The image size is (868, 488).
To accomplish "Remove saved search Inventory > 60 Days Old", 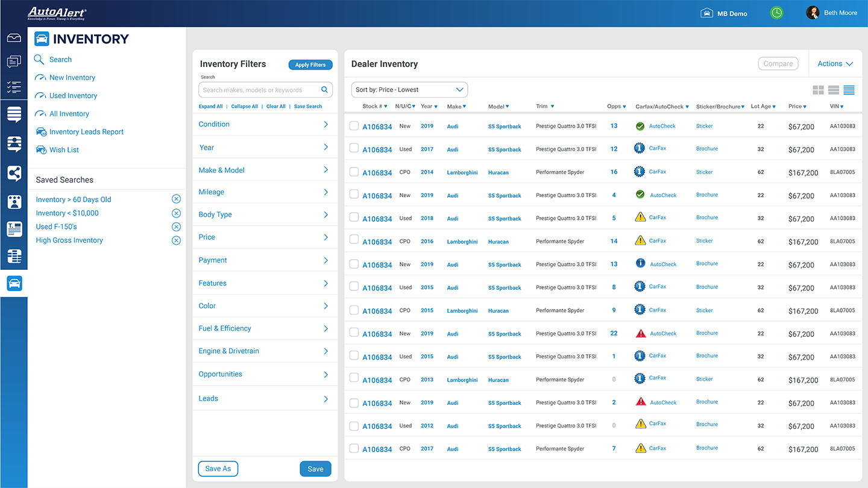I will coord(176,199).
